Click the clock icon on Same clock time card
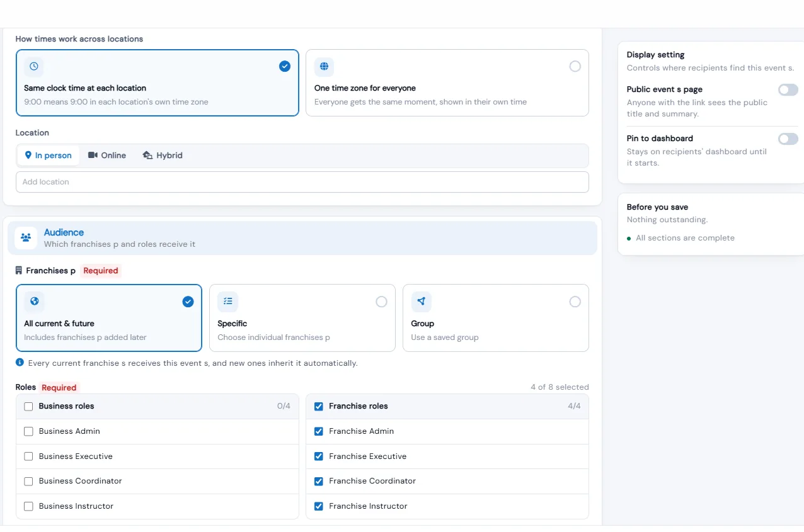Image resolution: width=804 pixels, height=532 pixels. click(x=34, y=66)
